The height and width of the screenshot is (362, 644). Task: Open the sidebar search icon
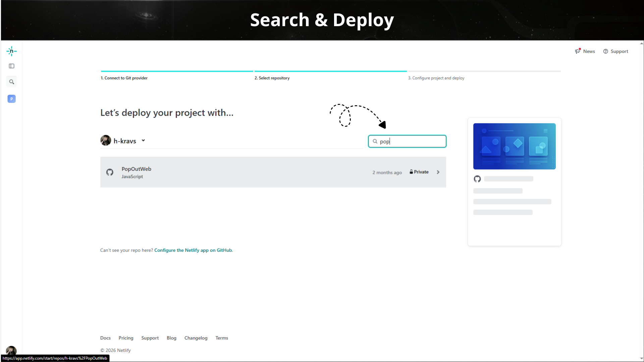click(x=11, y=82)
